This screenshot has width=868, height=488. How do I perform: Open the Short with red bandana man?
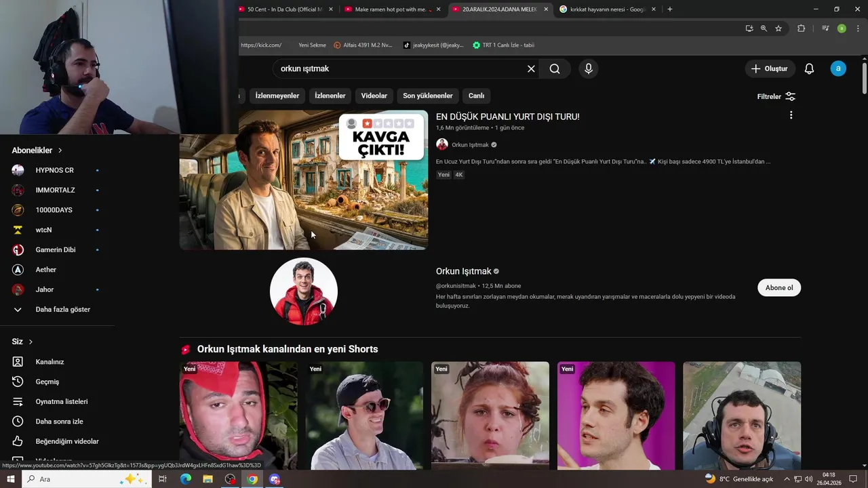point(238,415)
